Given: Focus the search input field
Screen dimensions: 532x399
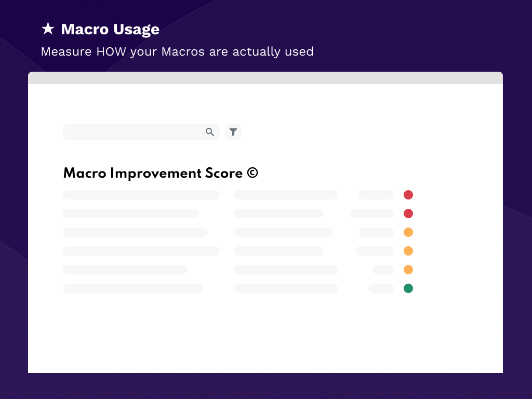Looking at the screenshot, I should pyautogui.click(x=133, y=132).
